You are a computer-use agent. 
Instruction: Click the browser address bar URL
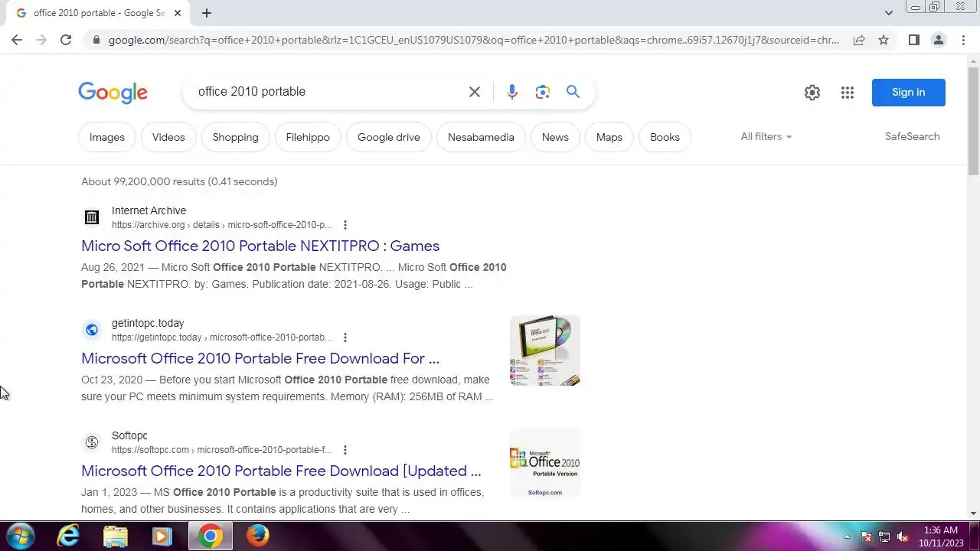473,40
